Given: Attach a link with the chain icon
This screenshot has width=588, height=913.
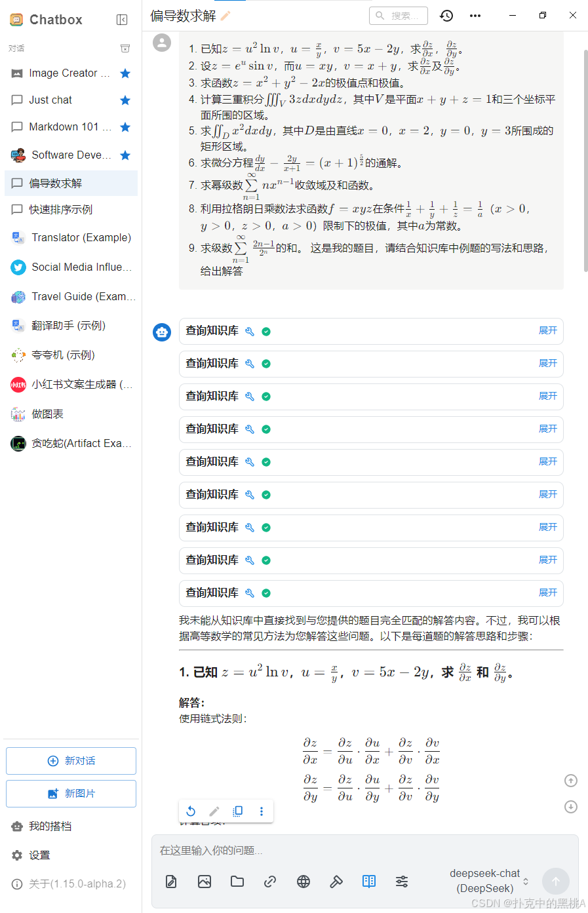Looking at the screenshot, I should click(270, 882).
